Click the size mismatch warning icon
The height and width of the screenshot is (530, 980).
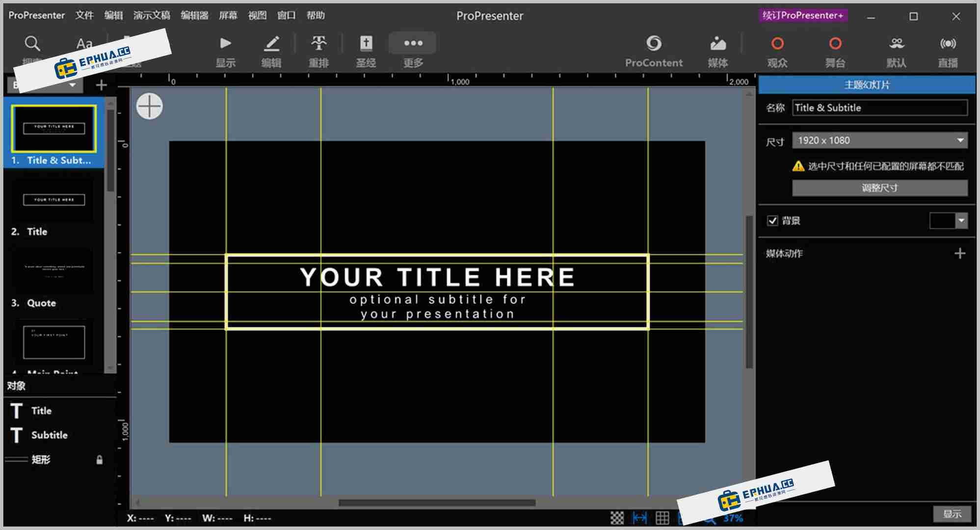click(798, 166)
